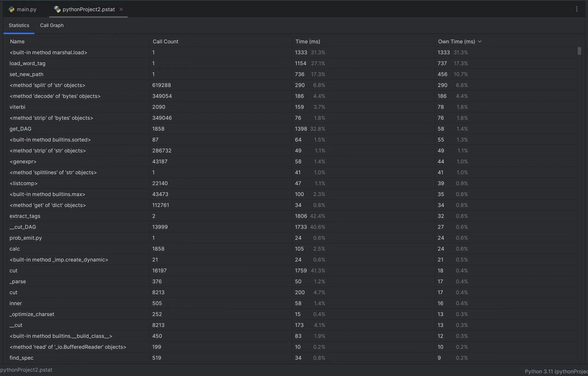Viewport: 588px width, 376px height.
Task: Select the _optimize_charset row
Action: tap(32, 314)
